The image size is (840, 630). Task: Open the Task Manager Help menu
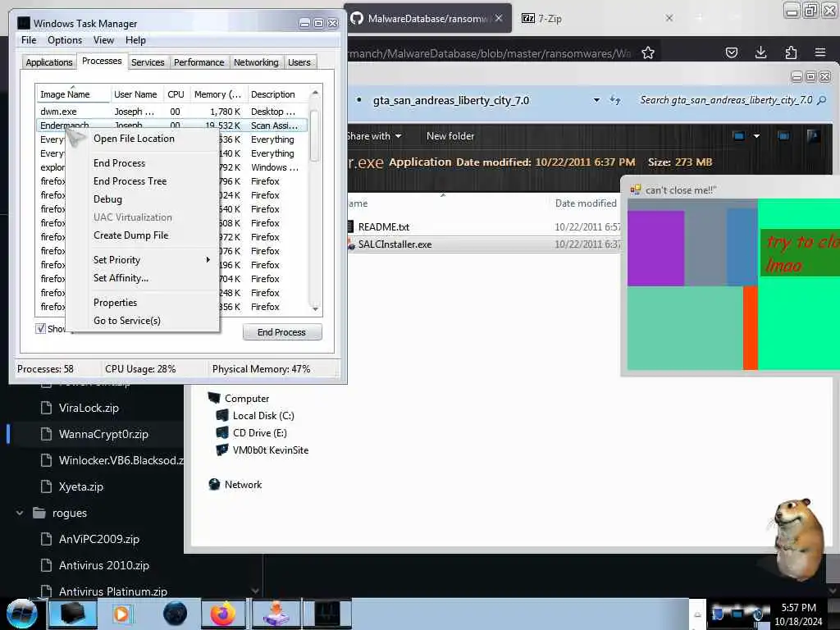click(x=135, y=40)
